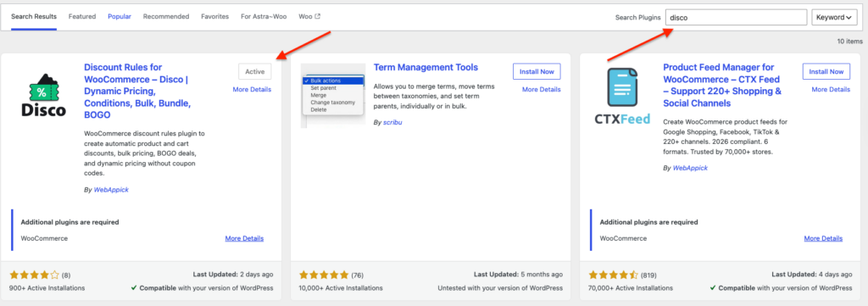Visit WebAppick author link on Disco card
Viewport: 868px width, 306px height.
(111, 189)
